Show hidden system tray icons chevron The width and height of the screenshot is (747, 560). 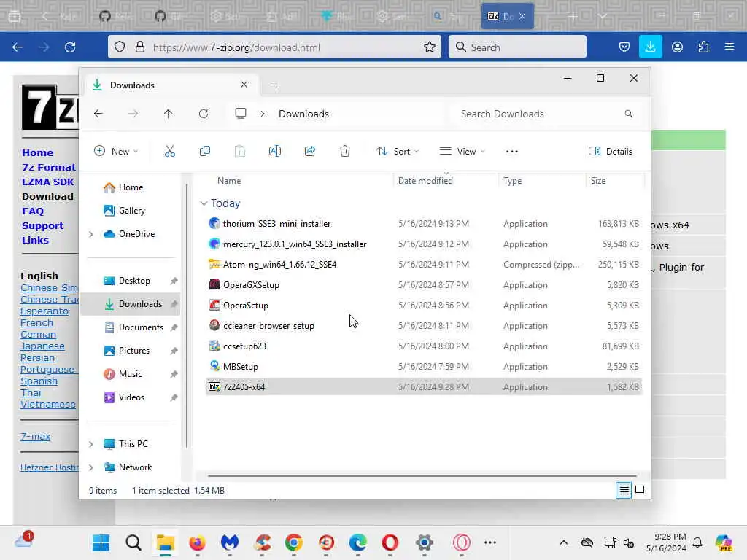point(564,542)
